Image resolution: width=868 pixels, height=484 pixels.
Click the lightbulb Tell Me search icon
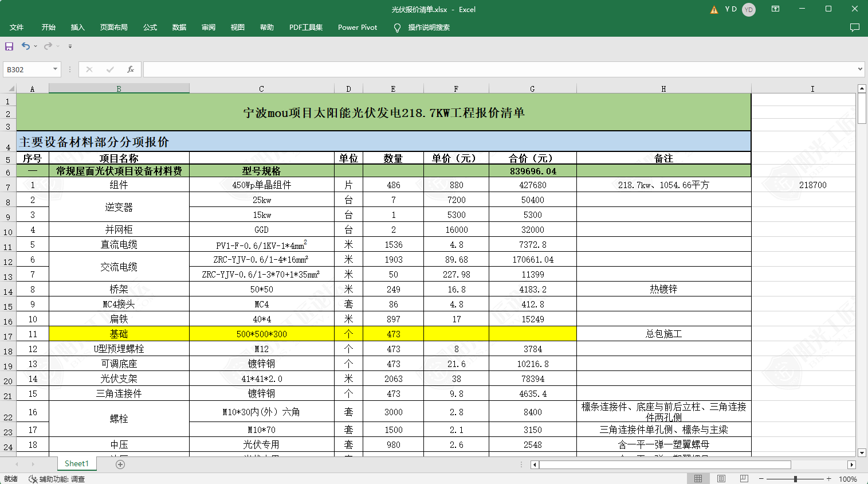click(x=397, y=28)
